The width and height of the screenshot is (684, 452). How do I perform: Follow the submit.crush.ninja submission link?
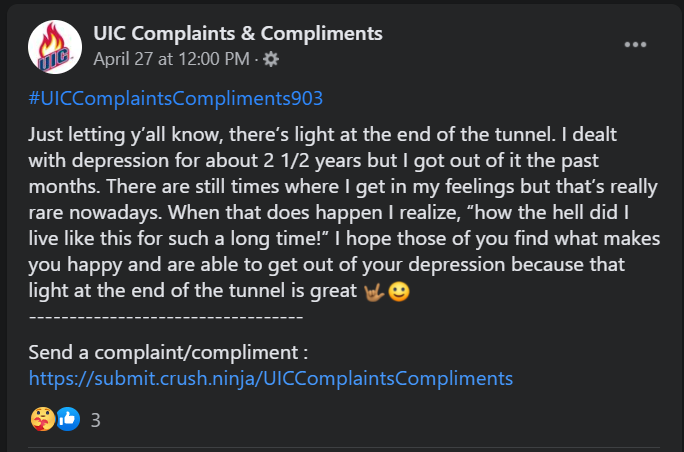pyautogui.click(x=270, y=378)
